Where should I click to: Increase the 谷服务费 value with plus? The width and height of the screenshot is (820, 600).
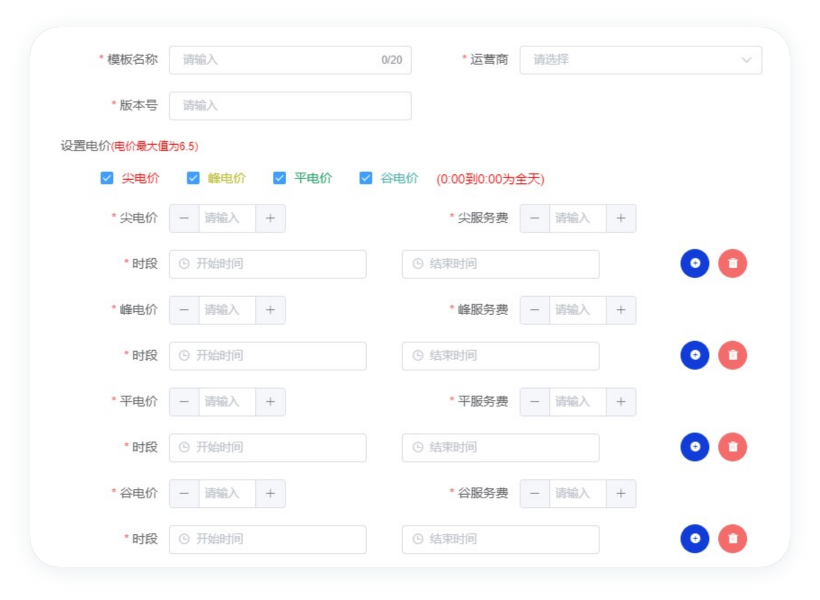coord(620,493)
